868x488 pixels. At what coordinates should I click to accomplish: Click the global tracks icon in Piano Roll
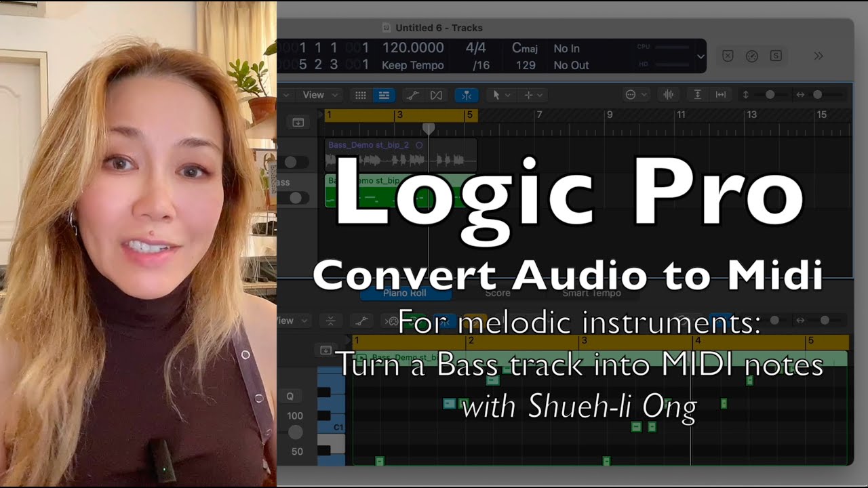pos(326,350)
